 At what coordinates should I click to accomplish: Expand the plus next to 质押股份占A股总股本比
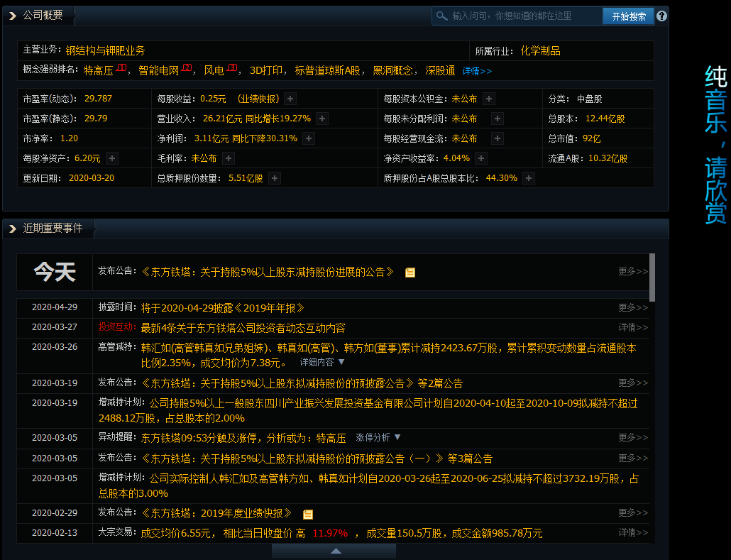(529, 178)
